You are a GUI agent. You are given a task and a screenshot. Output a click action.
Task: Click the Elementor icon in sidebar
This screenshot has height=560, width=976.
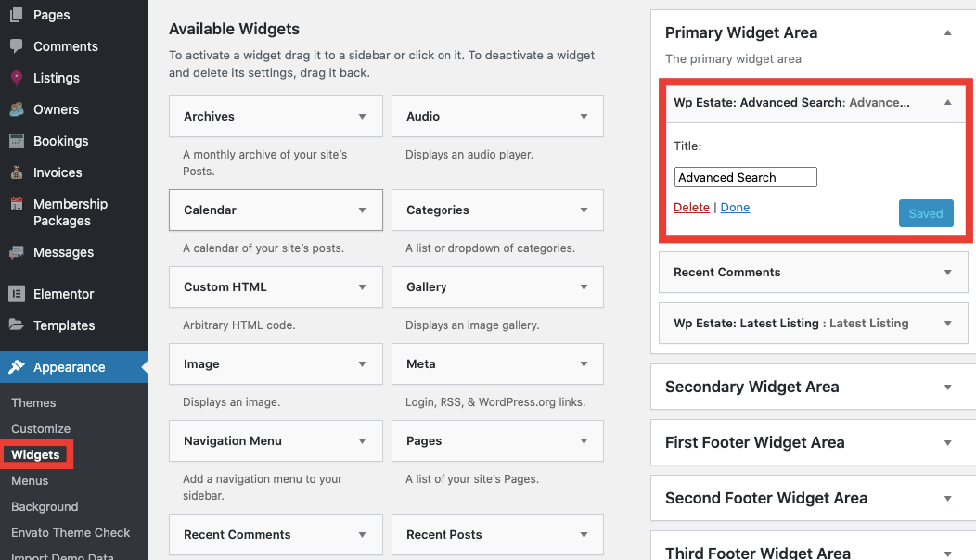coord(17,294)
